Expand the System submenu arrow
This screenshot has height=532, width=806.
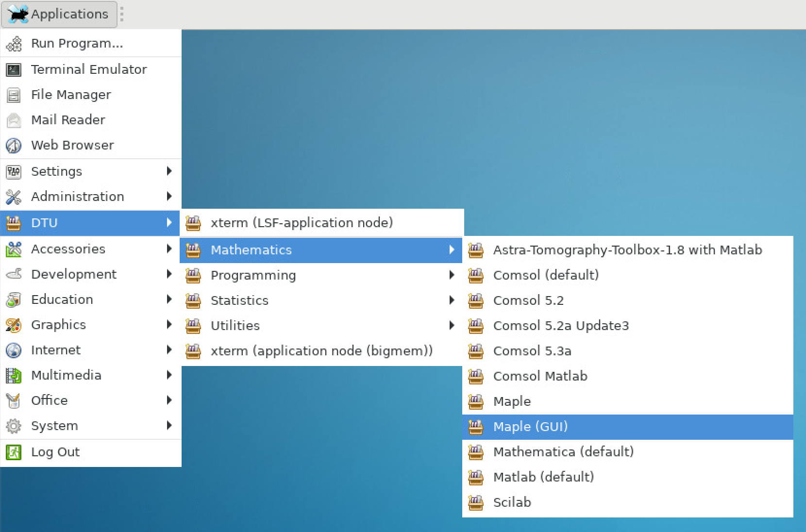click(x=169, y=425)
